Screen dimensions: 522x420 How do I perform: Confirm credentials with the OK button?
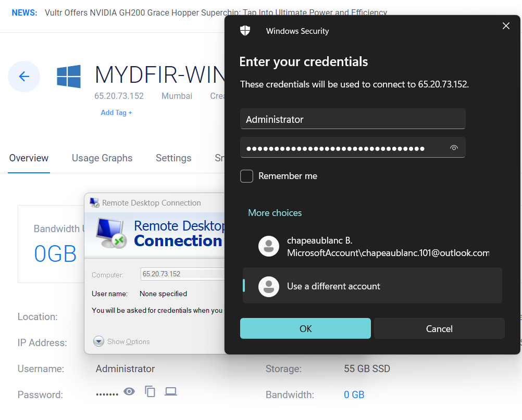click(305, 328)
